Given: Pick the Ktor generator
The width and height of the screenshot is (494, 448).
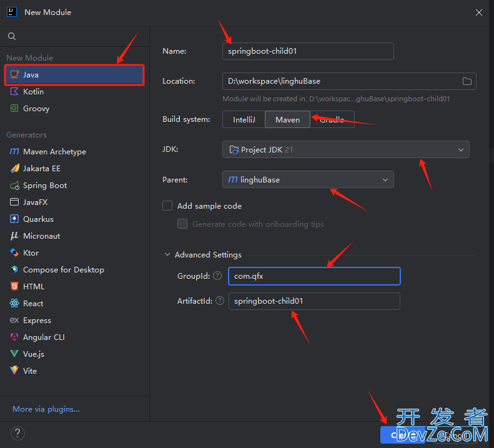Looking at the screenshot, I should (74, 253).
